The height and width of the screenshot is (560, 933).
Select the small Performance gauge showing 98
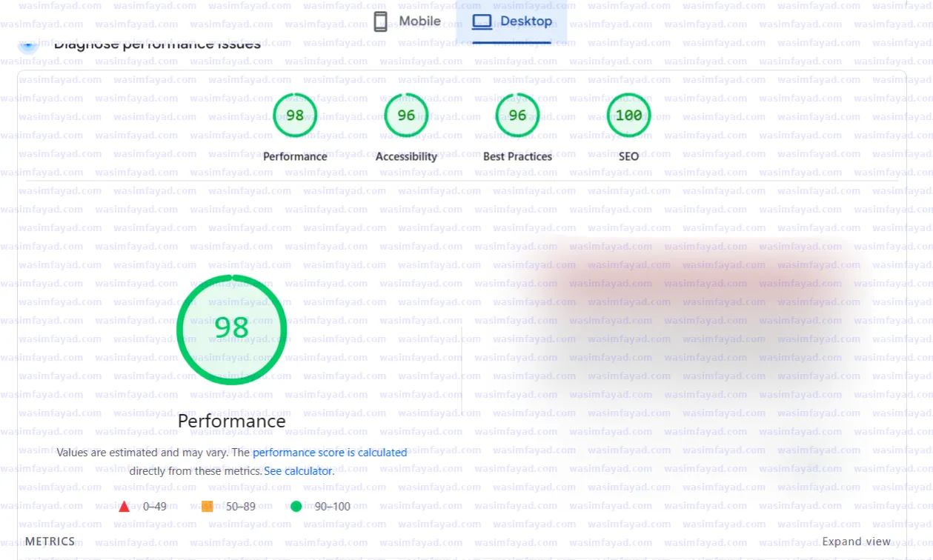click(x=295, y=116)
